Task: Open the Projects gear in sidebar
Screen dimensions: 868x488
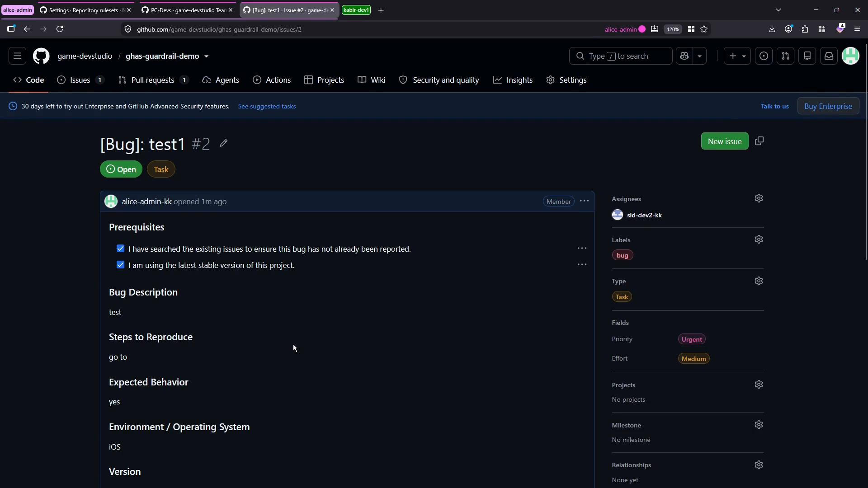Action: tap(759, 385)
